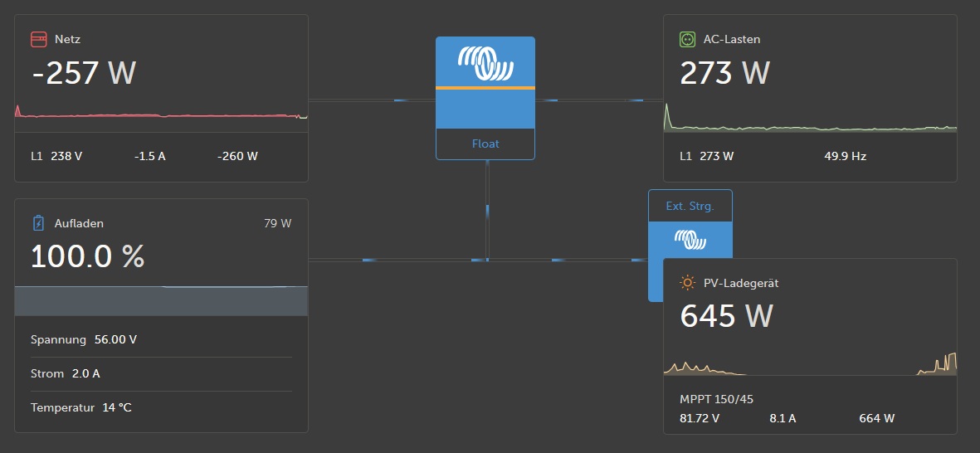Click the battery charge level bar
The width and height of the screenshot is (980, 453).
161,300
